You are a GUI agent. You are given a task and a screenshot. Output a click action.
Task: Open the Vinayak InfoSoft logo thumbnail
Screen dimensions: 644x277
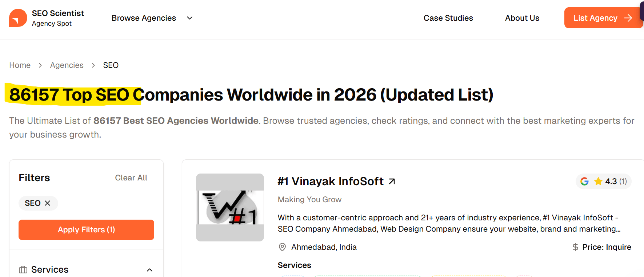230,207
